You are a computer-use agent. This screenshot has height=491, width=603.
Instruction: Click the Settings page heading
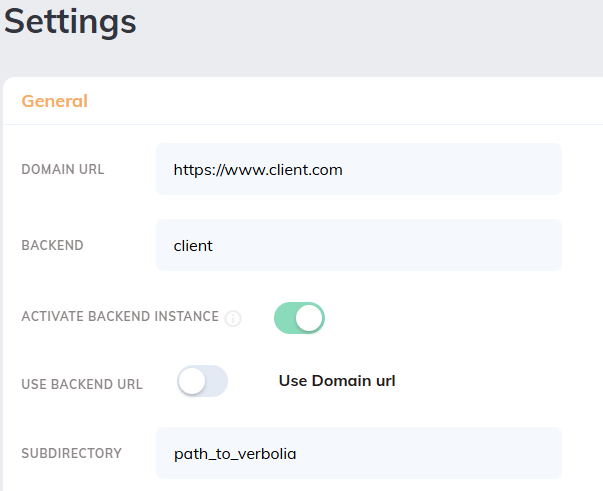(70, 22)
